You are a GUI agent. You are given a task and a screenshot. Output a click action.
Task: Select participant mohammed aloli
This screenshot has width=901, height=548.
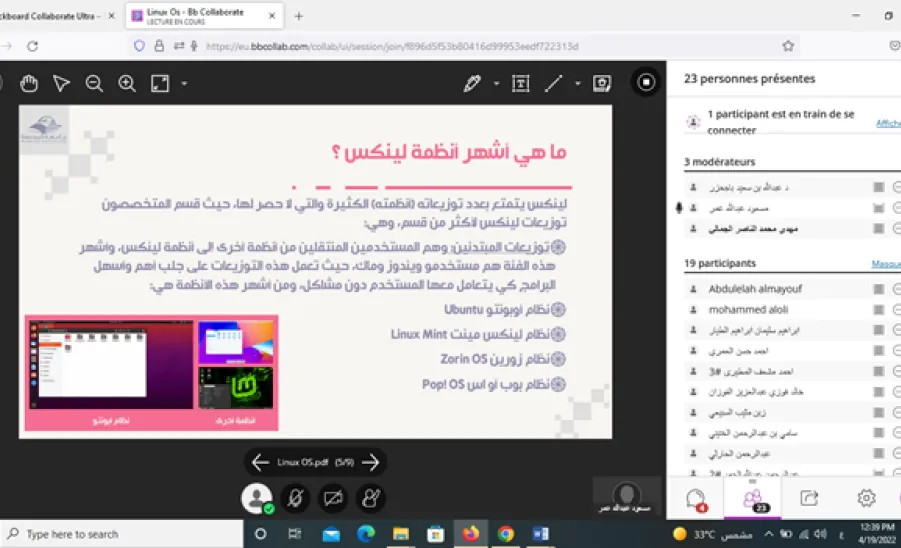(x=748, y=310)
